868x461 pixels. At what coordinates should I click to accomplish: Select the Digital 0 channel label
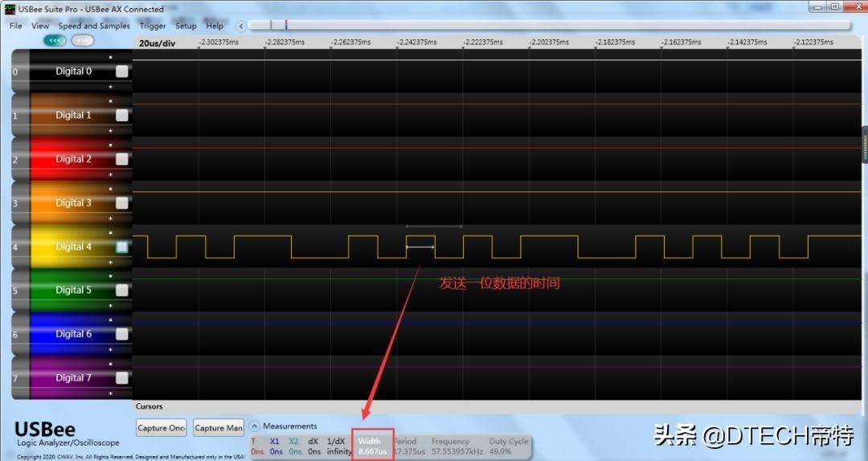pos(74,71)
